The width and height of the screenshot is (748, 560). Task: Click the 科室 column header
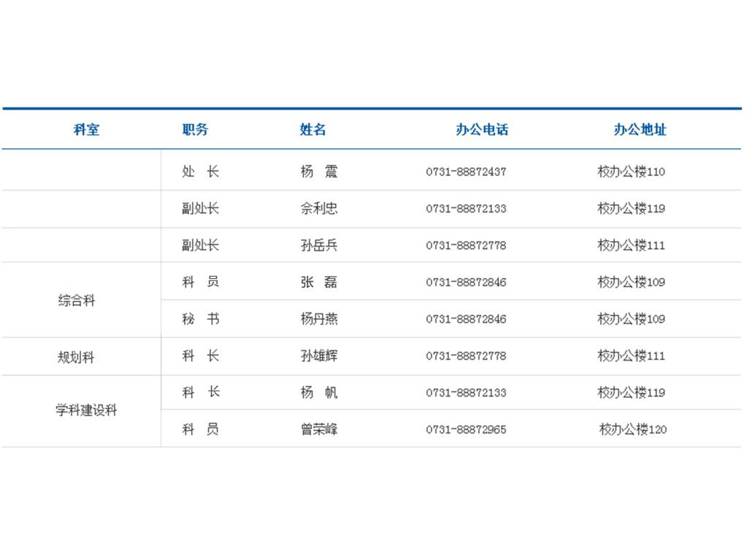coord(86,130)
